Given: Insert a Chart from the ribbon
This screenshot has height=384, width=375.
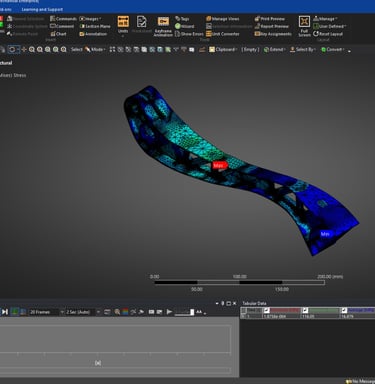Looking at the screenshot, I should pyautogui.click(x=58, y=34).
